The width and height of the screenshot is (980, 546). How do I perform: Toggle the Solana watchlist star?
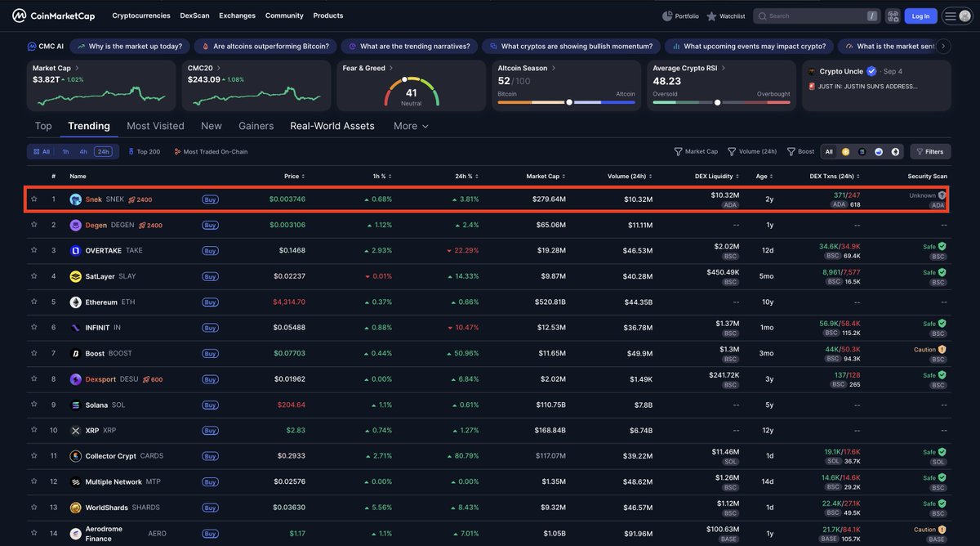[34, 405]
